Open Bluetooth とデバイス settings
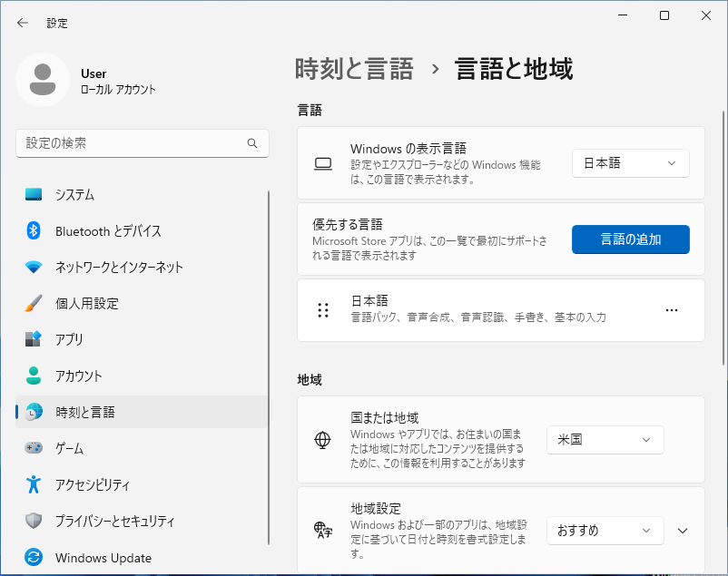 142,230
